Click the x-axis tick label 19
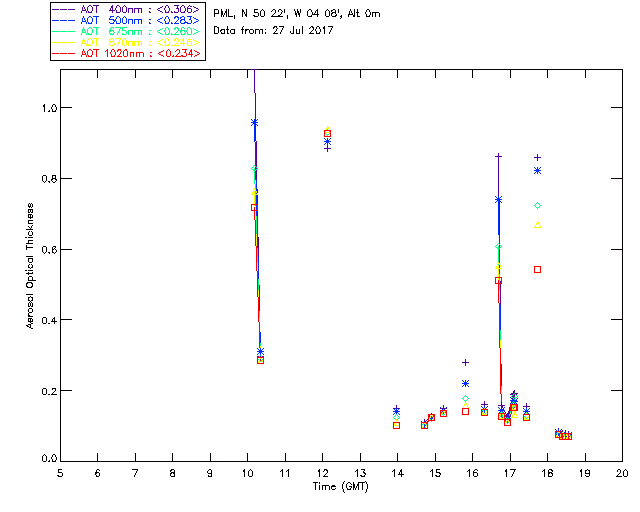 point(585,474)
